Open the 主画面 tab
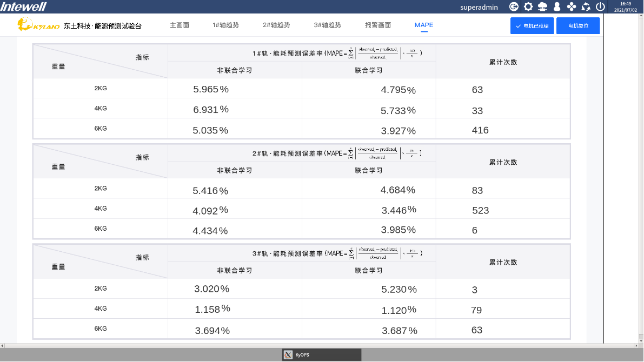The height and width of the screenshot is (362, 644). pos(179,25)
